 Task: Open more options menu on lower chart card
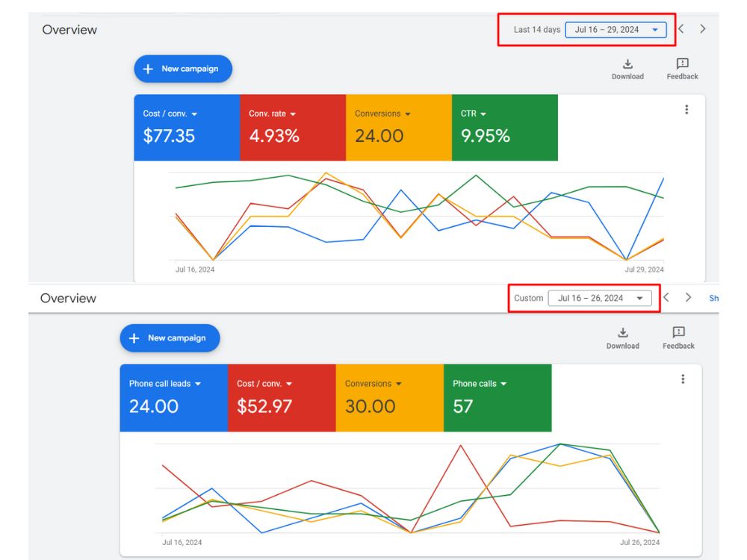click(x=683, y=379)
